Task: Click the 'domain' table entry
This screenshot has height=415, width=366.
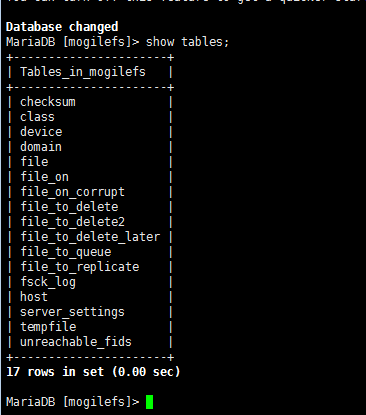Action: (41, 147)
